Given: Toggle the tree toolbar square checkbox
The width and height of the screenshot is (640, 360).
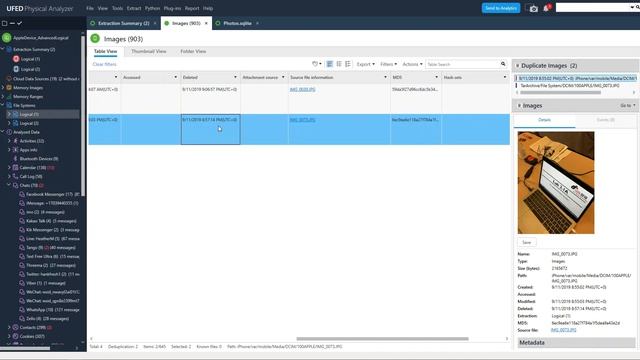Looking at the screenshot, I should coord(4,23).
